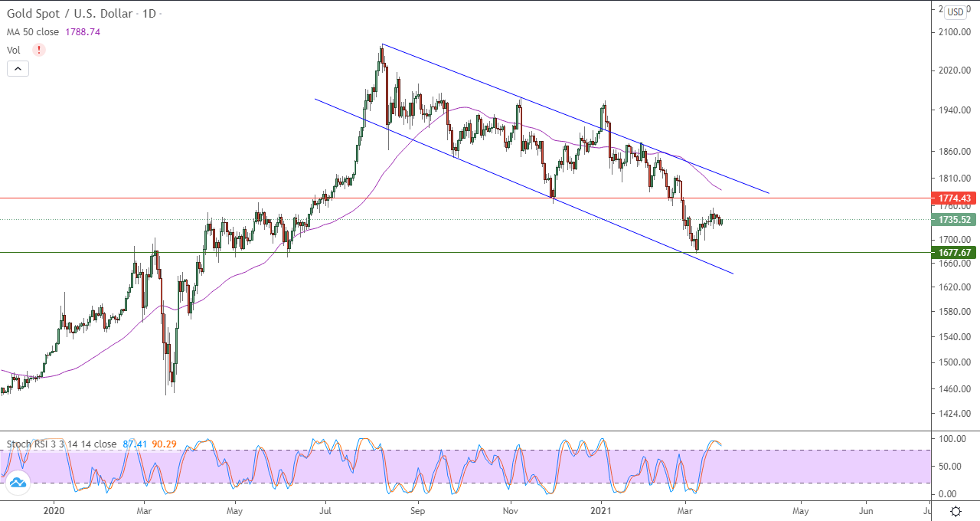Click the Stoch RSI value 90.29

tap(164, 444)
